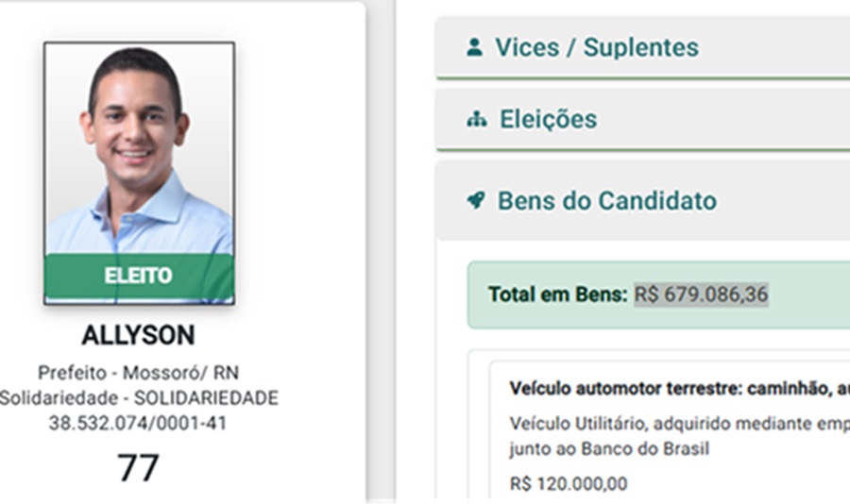Click the junto ao Banco do Brasil text
The image size is (850, 504).
609,448
